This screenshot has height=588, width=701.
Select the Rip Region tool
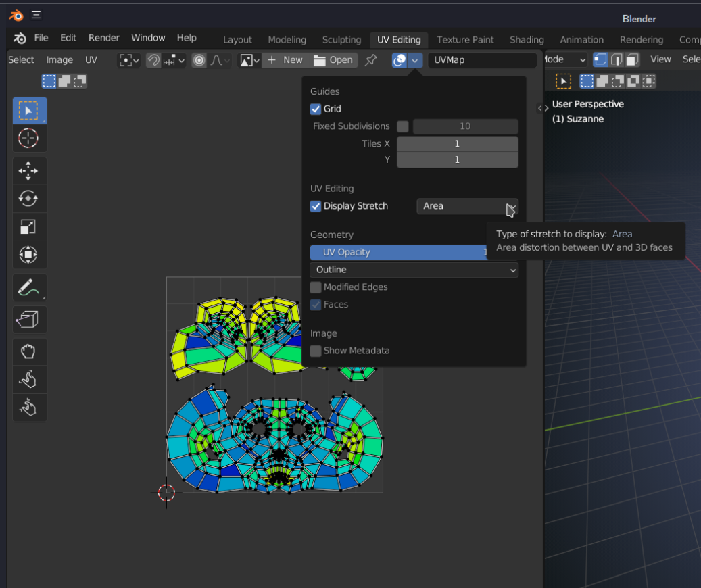(x=30, y=319)
